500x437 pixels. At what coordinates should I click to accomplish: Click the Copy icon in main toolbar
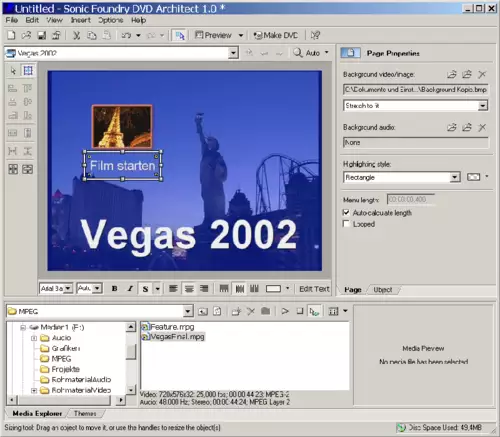pyautogui.click(x=92, y=35)
